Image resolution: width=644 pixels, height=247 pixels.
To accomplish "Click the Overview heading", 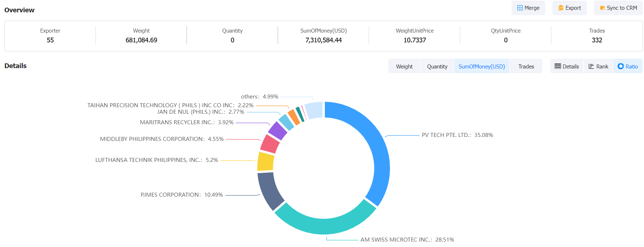I will click(x=20, y=10).
